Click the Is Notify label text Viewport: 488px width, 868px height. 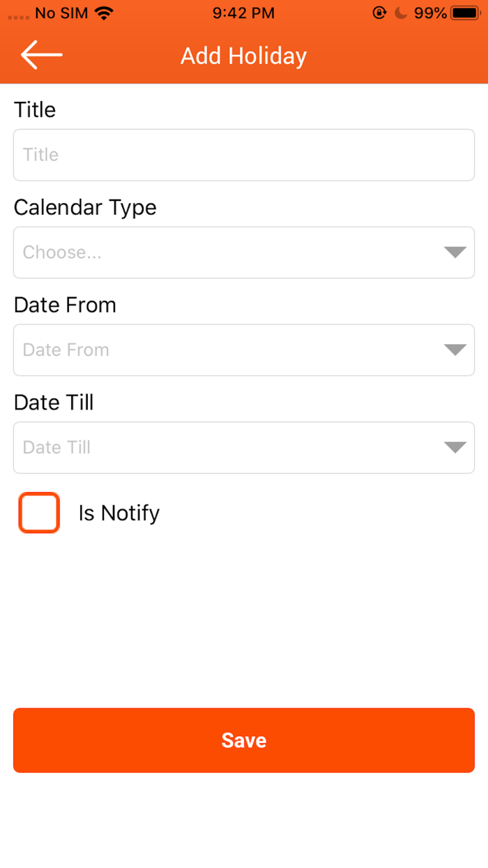[119, 513]
